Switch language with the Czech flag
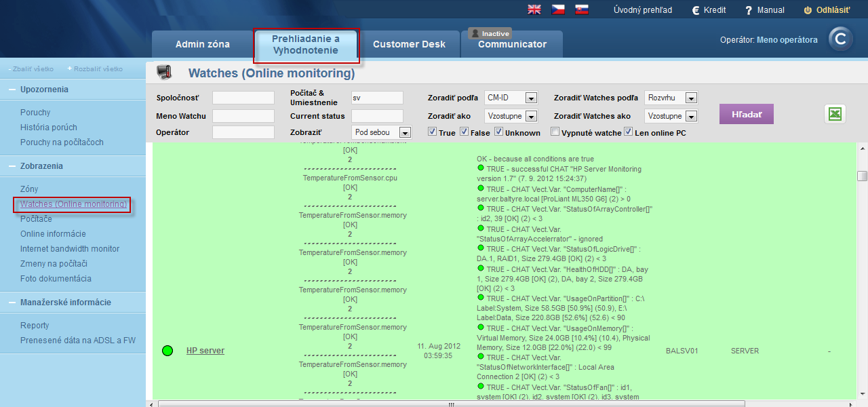This screenshot has width=868, height=407. [x=557, y=9]
